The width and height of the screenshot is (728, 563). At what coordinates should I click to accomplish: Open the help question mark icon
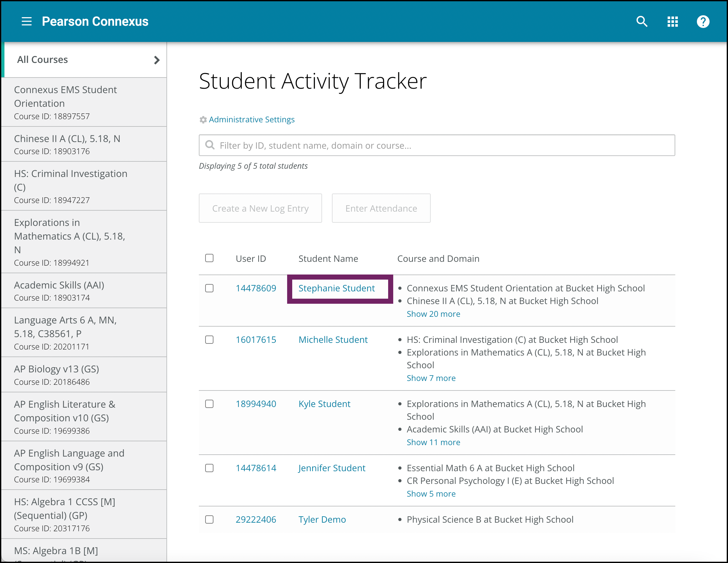pos(703,22)
